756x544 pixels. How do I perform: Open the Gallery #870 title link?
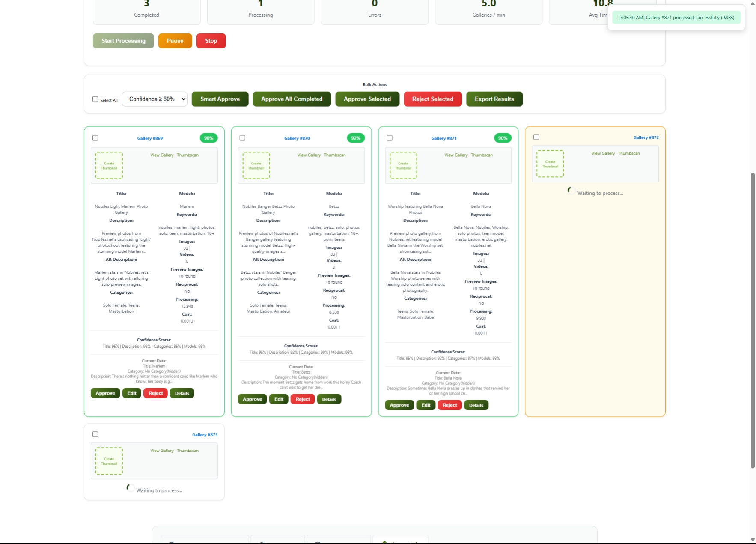pos(297,138)
